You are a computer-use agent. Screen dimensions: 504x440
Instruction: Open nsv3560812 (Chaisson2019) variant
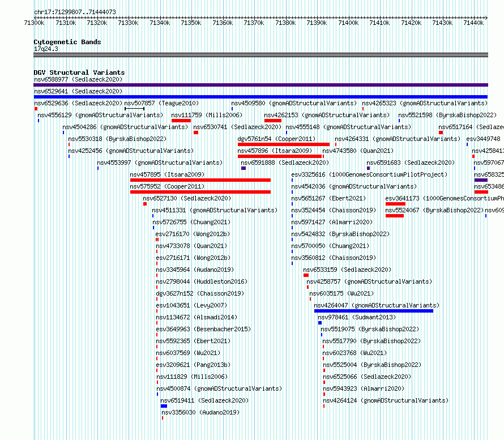334,258
